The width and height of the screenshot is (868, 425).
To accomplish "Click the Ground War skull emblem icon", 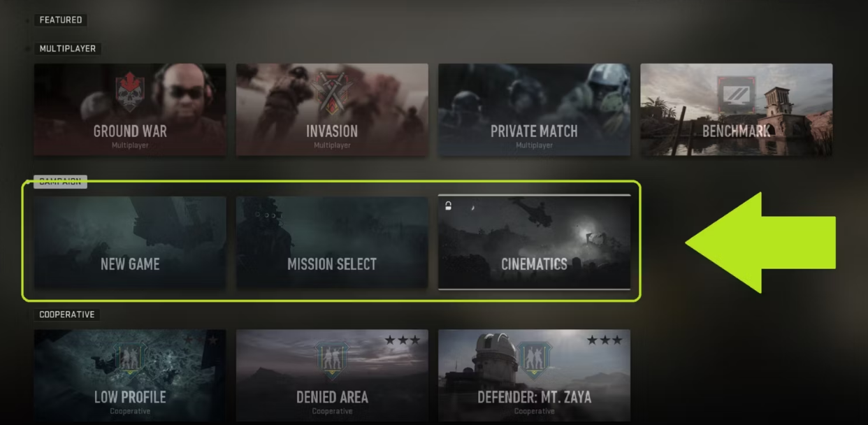I will 130,93.
